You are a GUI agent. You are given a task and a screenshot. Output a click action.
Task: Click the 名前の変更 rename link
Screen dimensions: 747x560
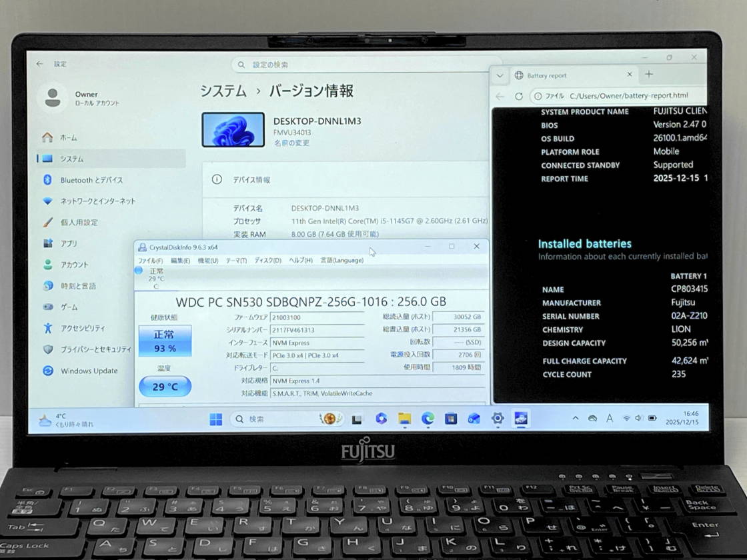pos(291,143)
